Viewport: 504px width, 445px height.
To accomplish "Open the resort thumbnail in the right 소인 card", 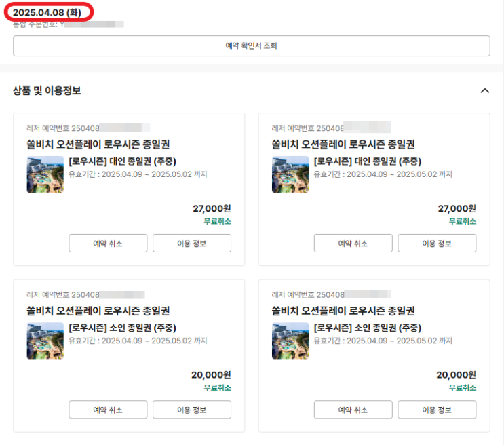I will click(290, 341).
